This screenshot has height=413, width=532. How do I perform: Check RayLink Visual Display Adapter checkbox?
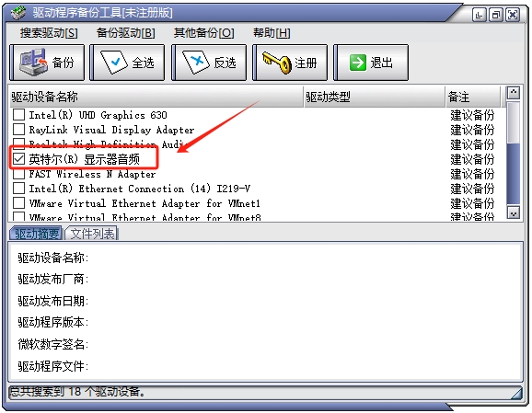(18, 129)
